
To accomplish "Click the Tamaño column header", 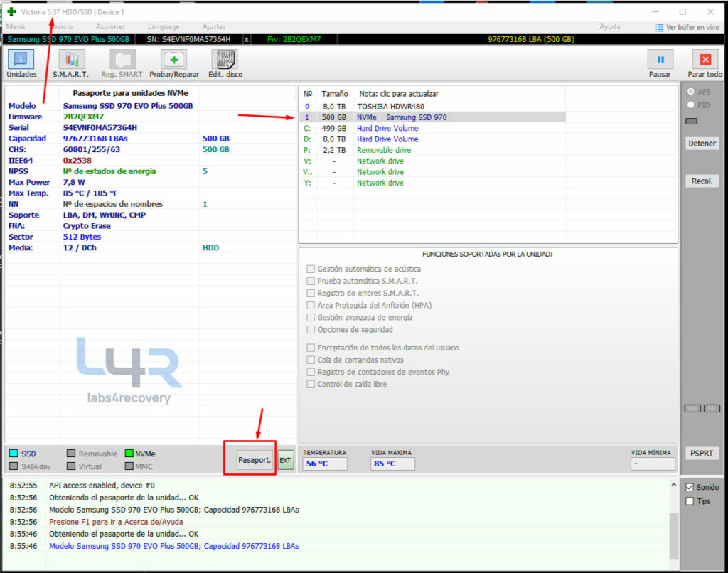I will [335, 94].
